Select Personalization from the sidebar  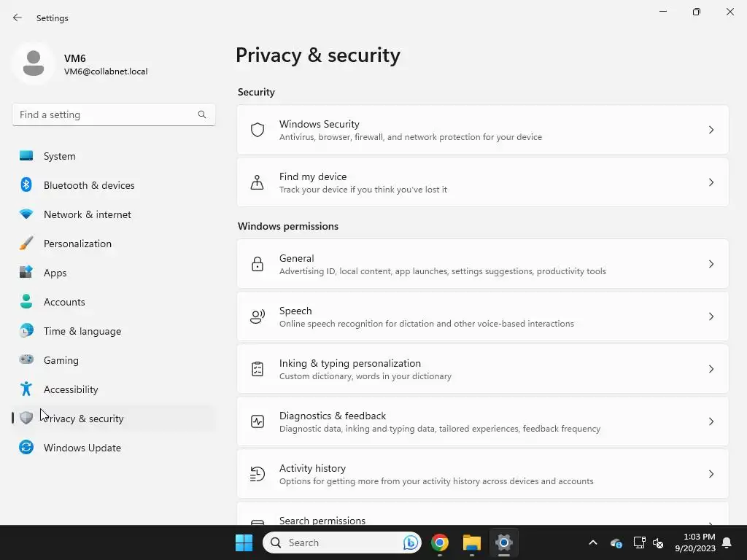tap(77, 244)
